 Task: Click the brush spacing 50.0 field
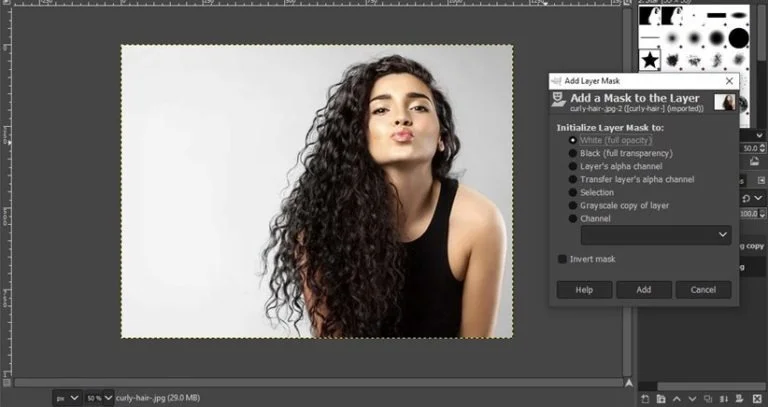tap(748, 148)
